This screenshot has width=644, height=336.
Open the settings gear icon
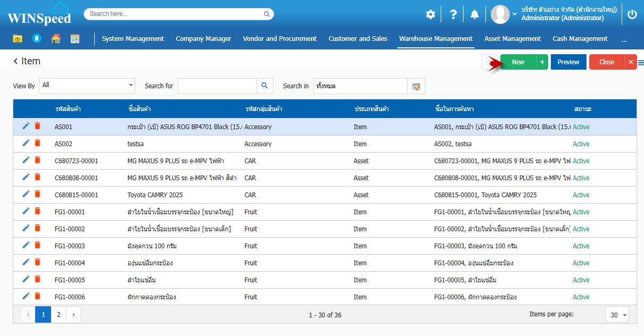coord(430,14)
